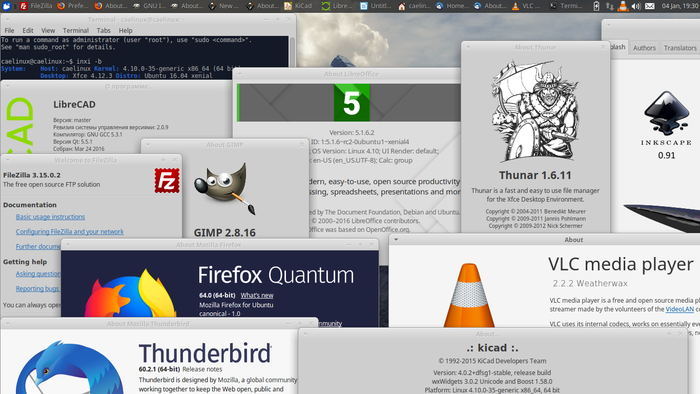Screen dimensions: 700x394
Task: Click the VLC cone tray icon
Action: point(623,6)
